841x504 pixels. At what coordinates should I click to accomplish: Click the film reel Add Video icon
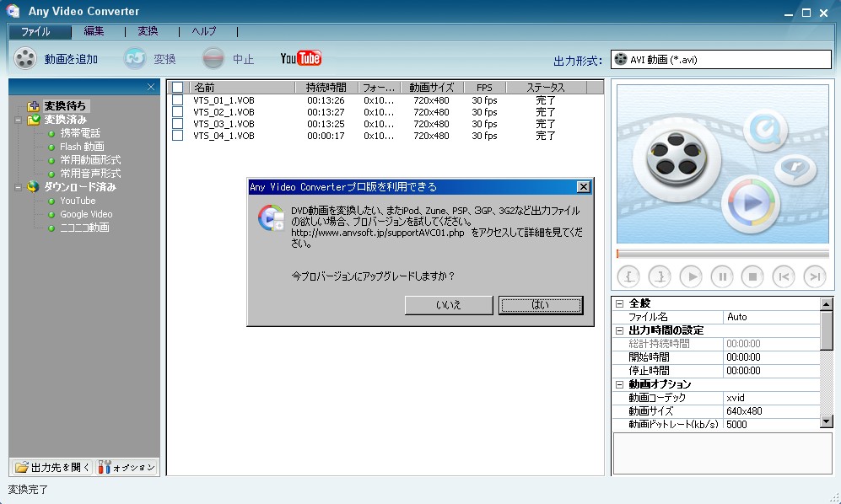pos(25,58)
